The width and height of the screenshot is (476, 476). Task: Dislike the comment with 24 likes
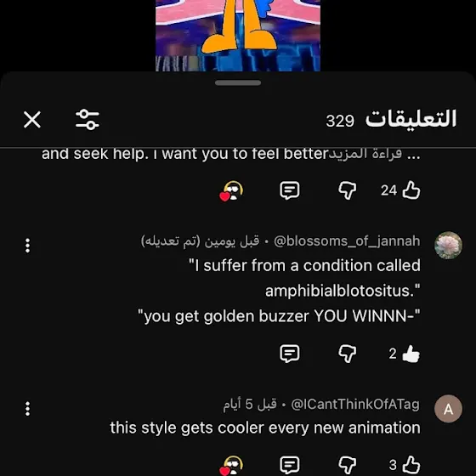(x=348, y=190)
